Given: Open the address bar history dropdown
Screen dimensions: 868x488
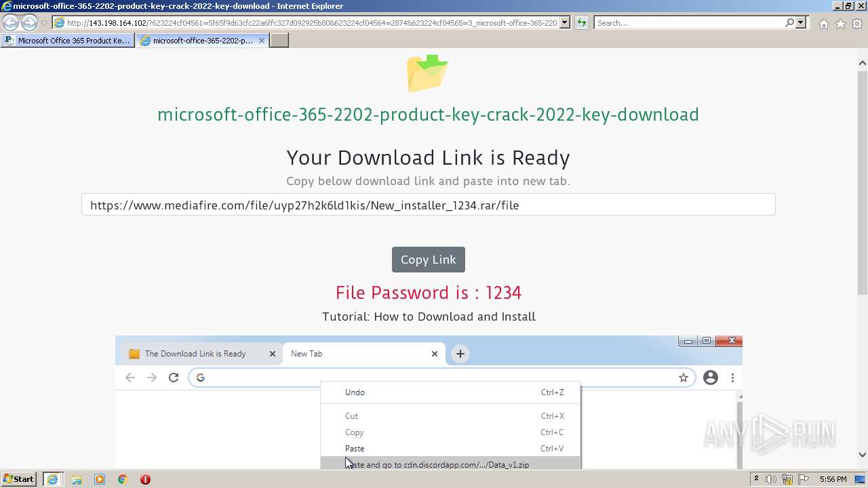Looking at the screenshot, I should coord(565,22).
